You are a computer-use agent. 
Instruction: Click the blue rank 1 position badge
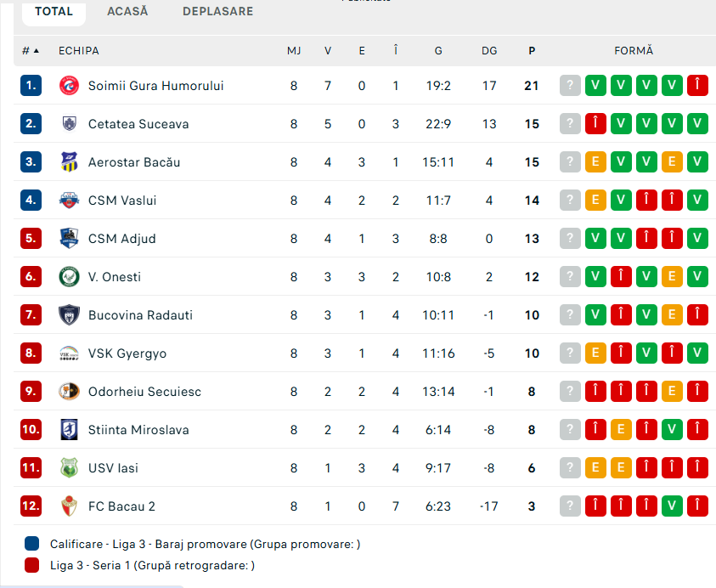(x=31, y=86)
